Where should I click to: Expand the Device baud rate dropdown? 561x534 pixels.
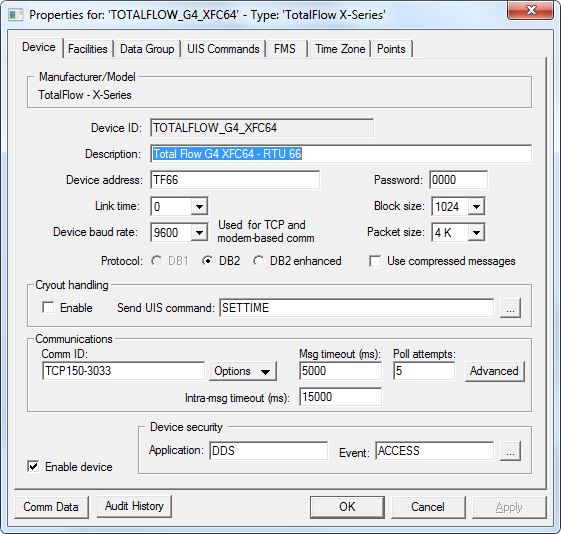(x=199, y=233)
